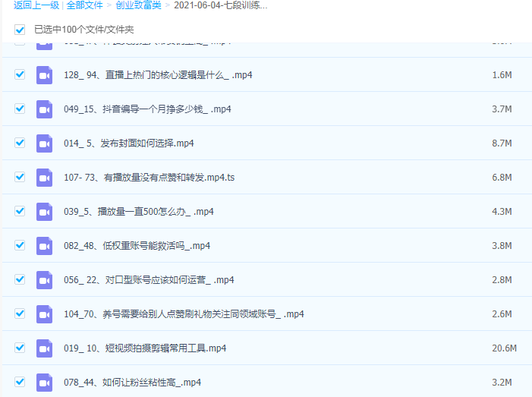Click size value 4.3M
Image resolution: width=532 pixels, height=397 pixels.
tap(502, 212)
